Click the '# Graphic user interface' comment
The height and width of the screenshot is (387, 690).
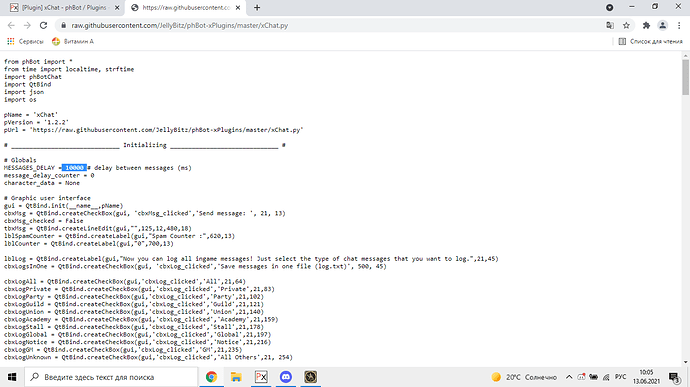[47, 198]
